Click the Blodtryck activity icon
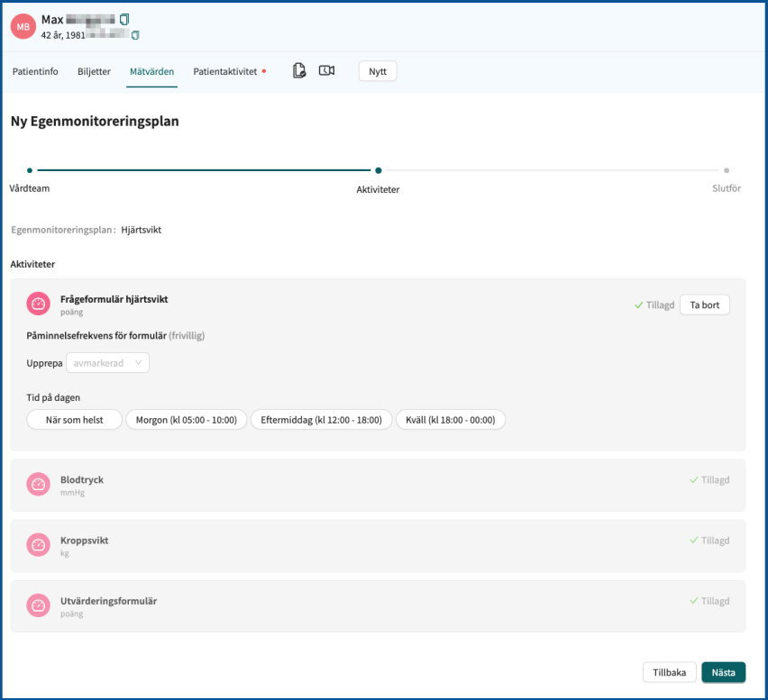The width and height of the screenshot is (768, 700). [38, 485]
